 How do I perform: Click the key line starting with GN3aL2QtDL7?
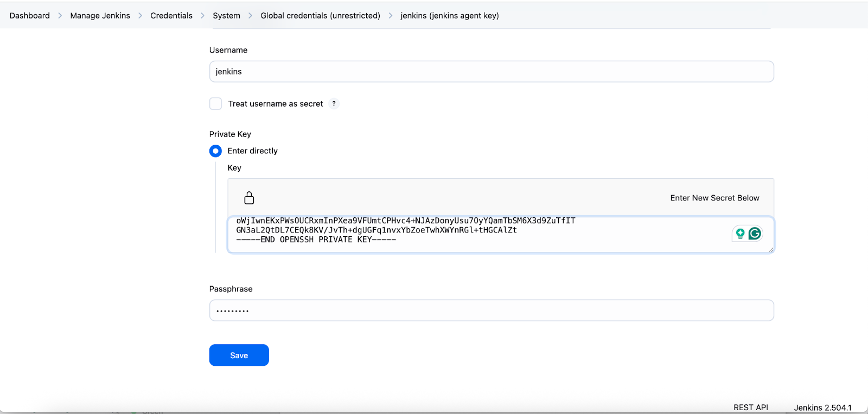pyautogui.click(x=376, y=230)
